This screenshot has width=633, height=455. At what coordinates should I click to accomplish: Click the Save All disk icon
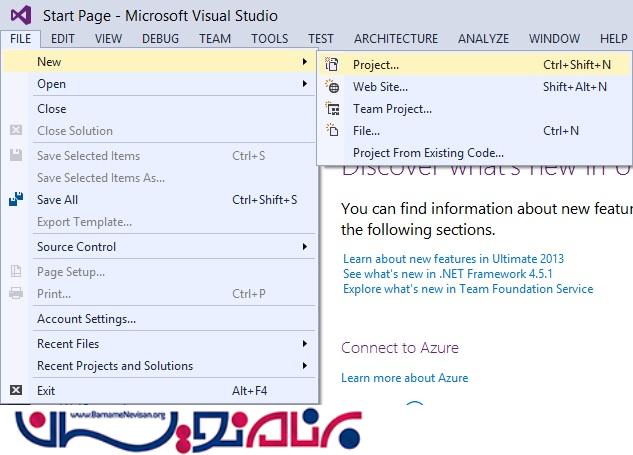[16, 200]
